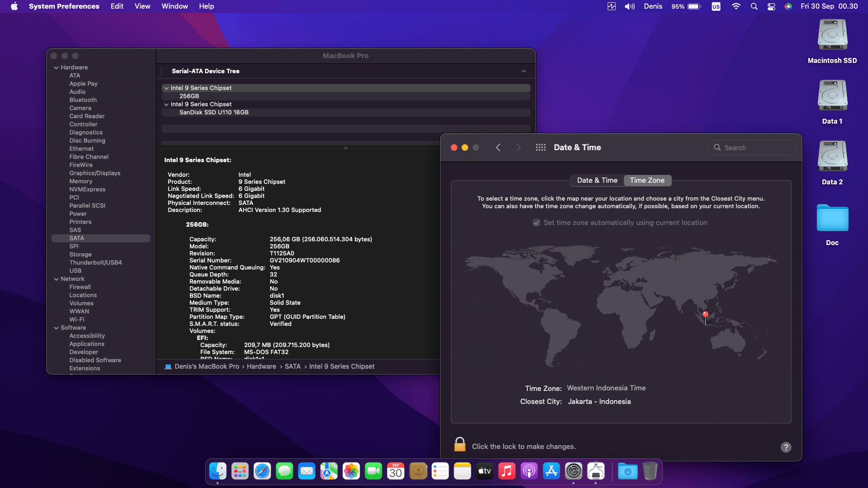Select Graphics/Displays in the sidebar

pyautogui.click(x=95, y=174)
